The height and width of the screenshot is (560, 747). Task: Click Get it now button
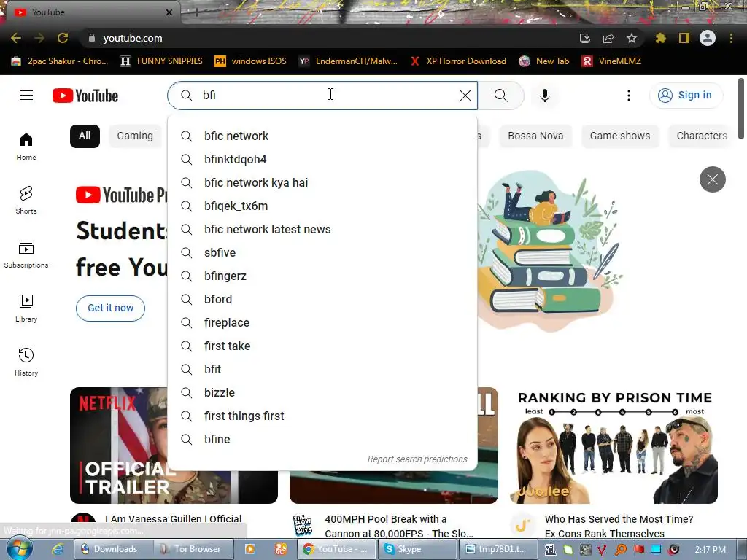111,308
